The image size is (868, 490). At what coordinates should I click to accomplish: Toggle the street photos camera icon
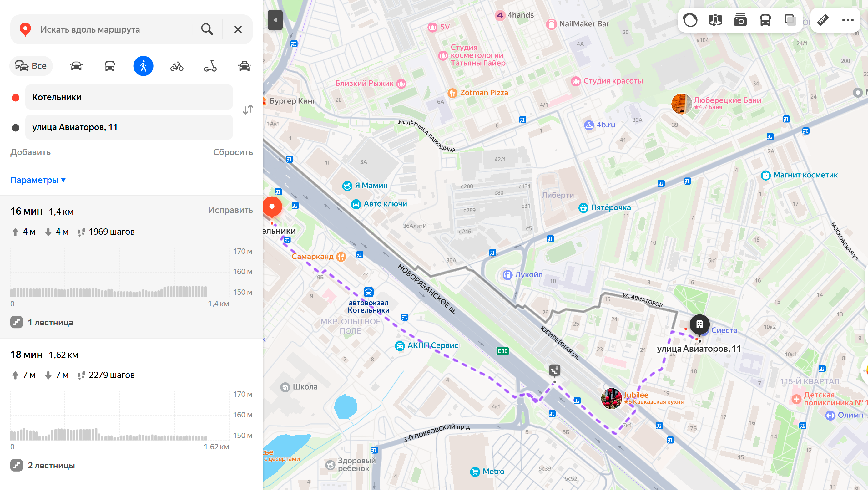pos(740,20)
